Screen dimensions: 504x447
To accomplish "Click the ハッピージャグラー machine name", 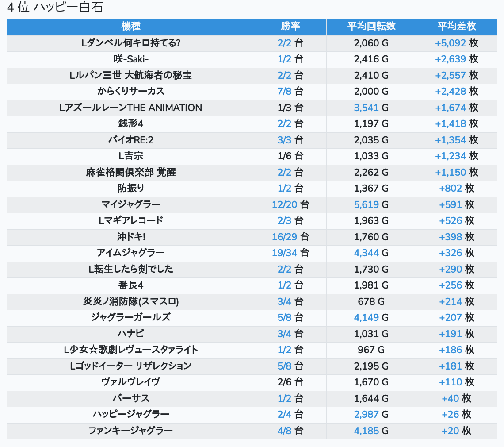I will (131, 415).
